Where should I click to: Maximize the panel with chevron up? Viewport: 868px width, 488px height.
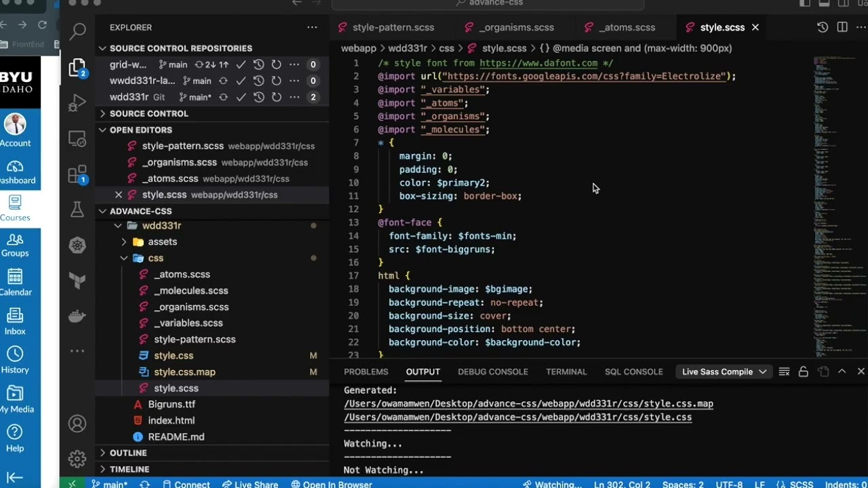pyautogui.click(x=842, y=371)
